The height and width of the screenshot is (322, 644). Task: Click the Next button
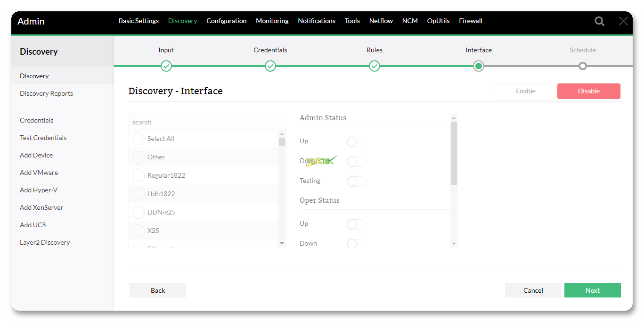click(x=592, y=290)
